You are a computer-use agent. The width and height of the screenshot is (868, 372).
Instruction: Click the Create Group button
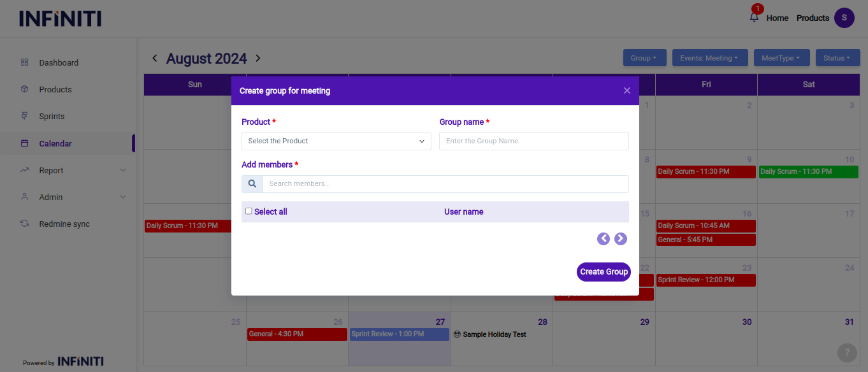point(604,272)
